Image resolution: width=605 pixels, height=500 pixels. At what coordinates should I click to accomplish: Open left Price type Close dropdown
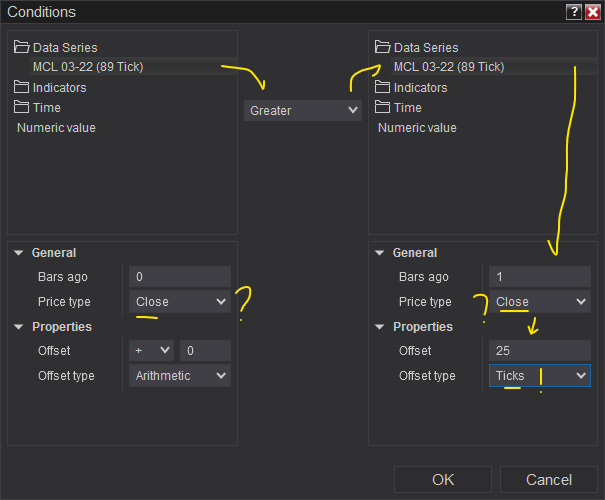[180, 301]
